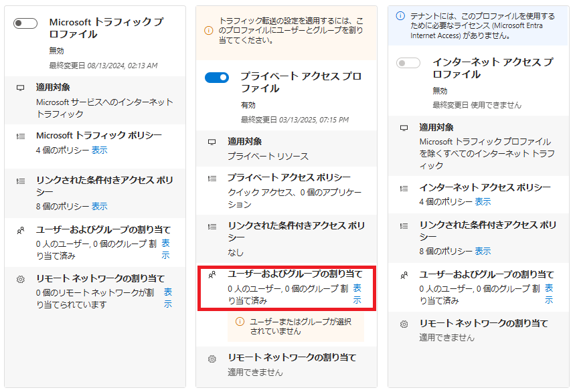Image resolution: width=575 pixels, height=392 pixels.
Task: View Private Access profile user and group assignments
Action: 357,294
